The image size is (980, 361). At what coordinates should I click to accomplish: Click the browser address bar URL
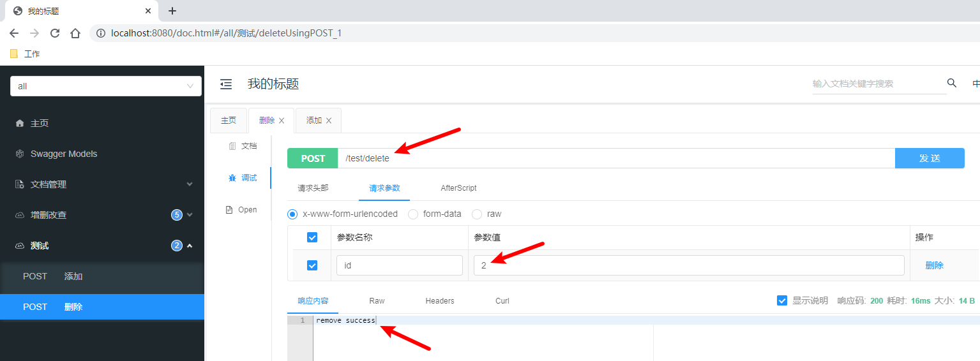click(x=226, y=33)
